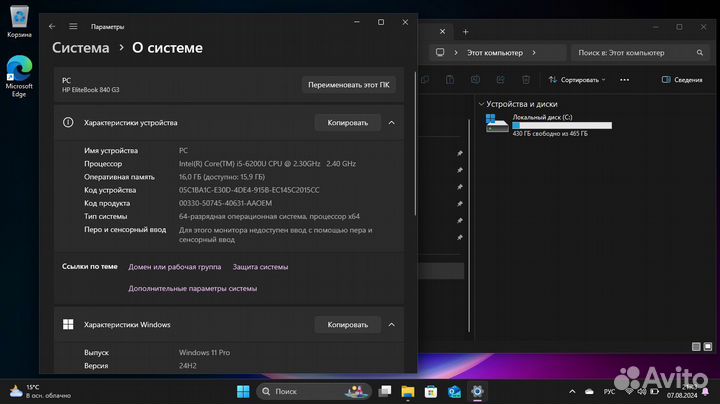The height and width of the screenshot is (404, 720).
Task: Click the Explorer copy toolbar icon
Action: tap(425, 80)
